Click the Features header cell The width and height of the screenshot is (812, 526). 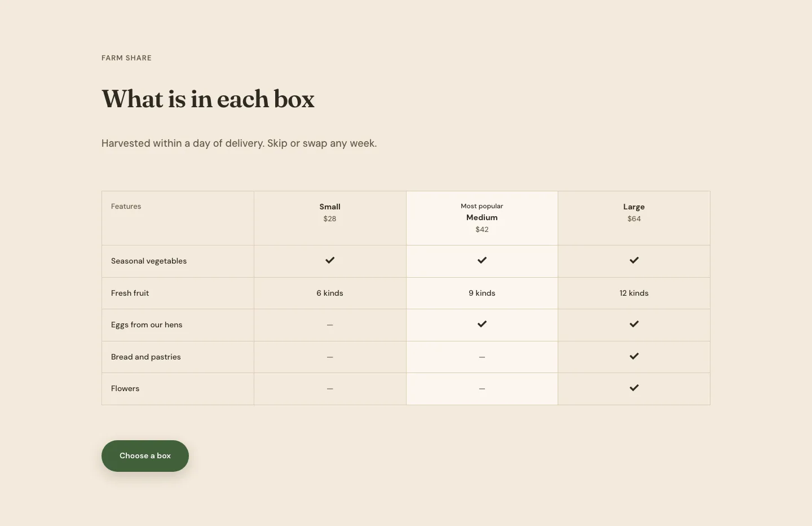click(178, 218)
